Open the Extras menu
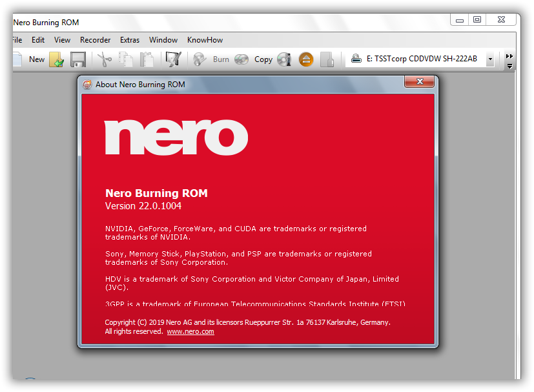This screenshot has width=534, height=392. coord(130,40)
